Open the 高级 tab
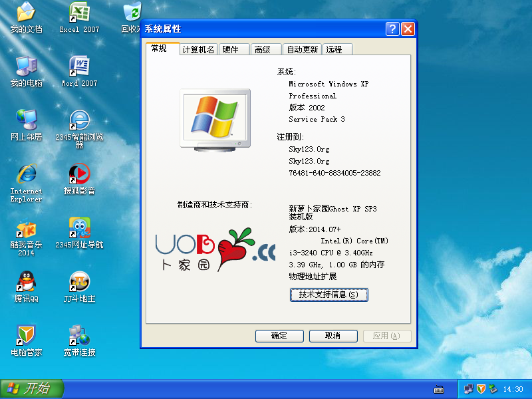 [x=267, y=49]
